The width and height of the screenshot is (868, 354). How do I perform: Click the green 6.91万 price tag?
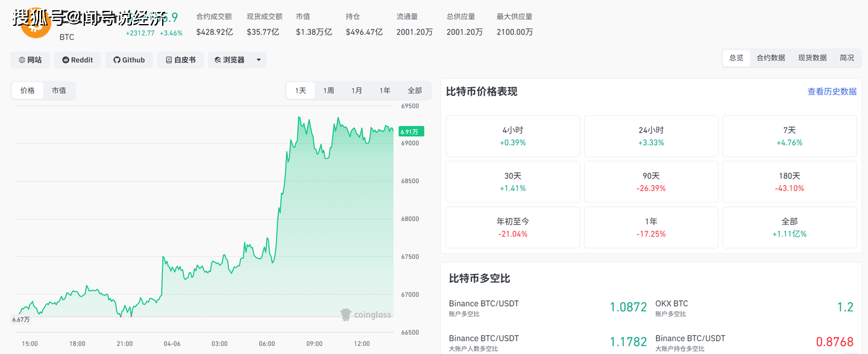point(411,131)
